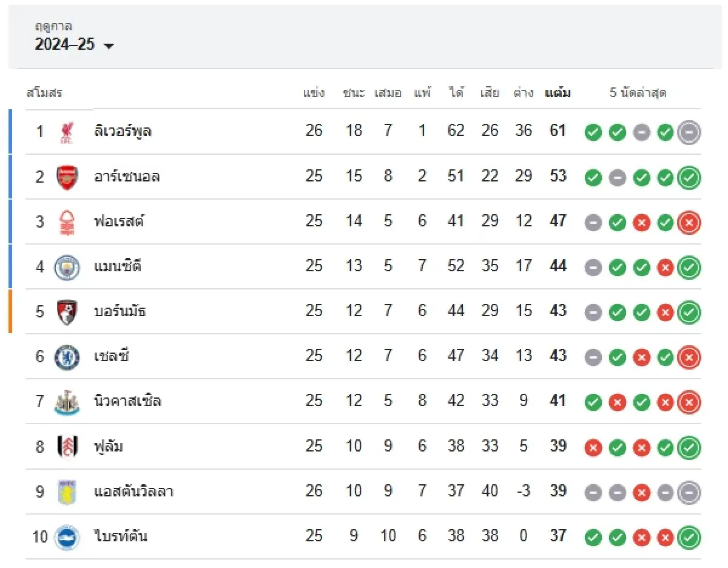Click the Manchester City crest icon

(x=67, y=267)
